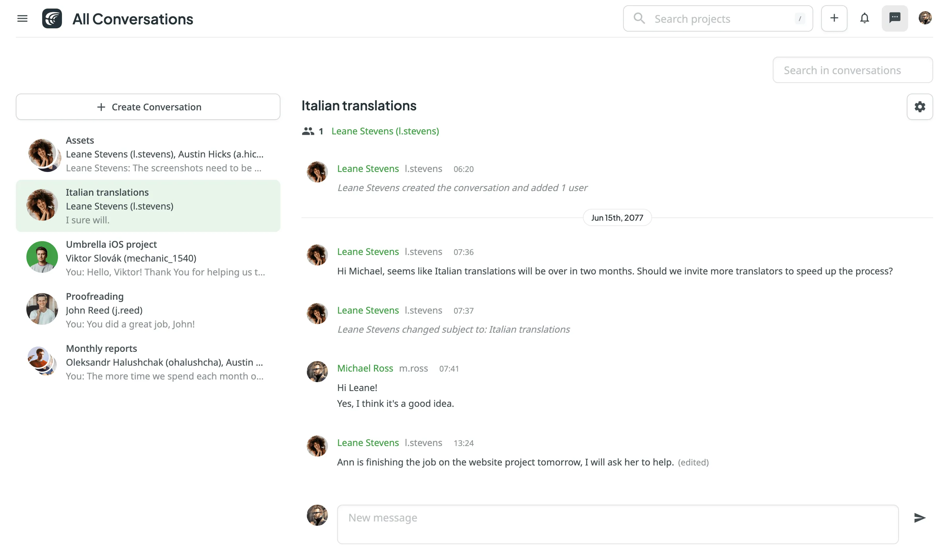Click the New message text box
The height and width of the screenshot is (560, 949).
[x=618, y=524]
